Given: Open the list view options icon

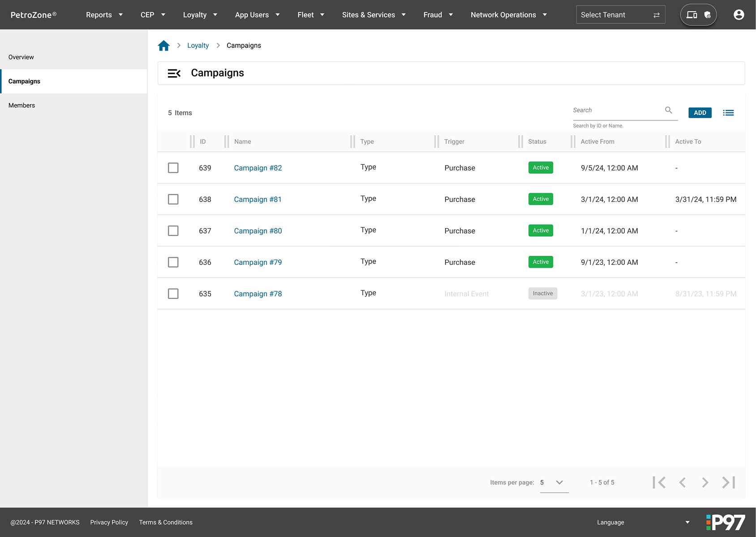Looking at the screenshot, I should tap(728, 113).
